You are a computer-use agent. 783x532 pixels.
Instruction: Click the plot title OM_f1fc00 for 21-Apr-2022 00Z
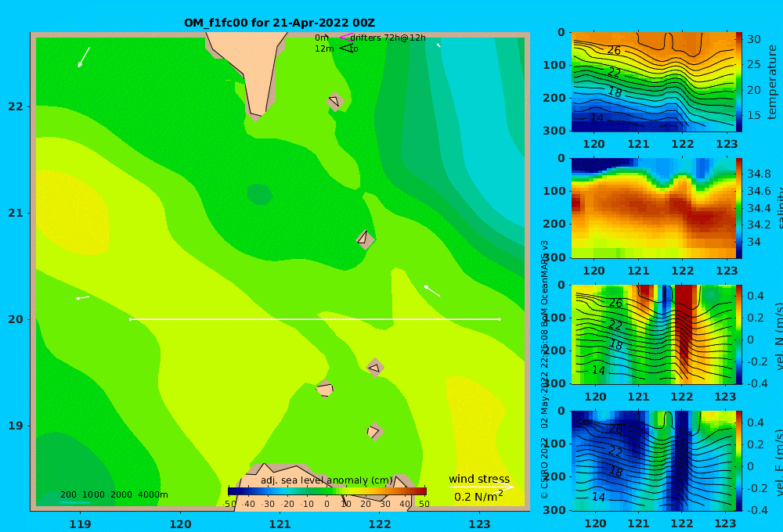point(280,23)
